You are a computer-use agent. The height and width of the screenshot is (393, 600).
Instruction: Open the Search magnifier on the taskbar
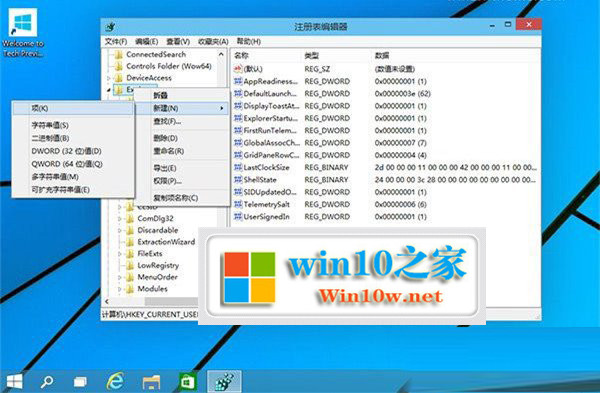click(47, 381)
